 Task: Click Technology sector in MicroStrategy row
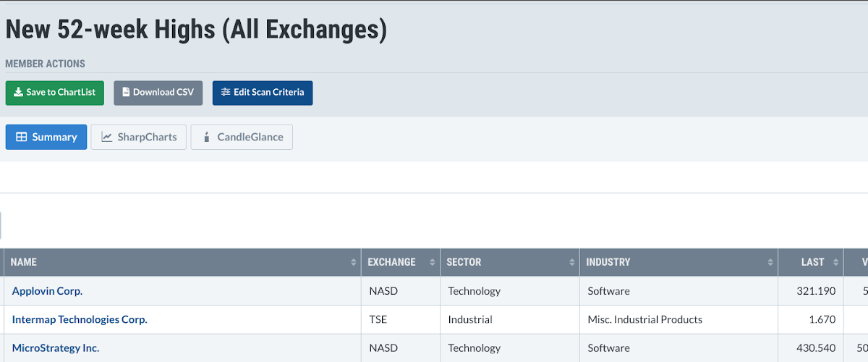click(510, 348)
